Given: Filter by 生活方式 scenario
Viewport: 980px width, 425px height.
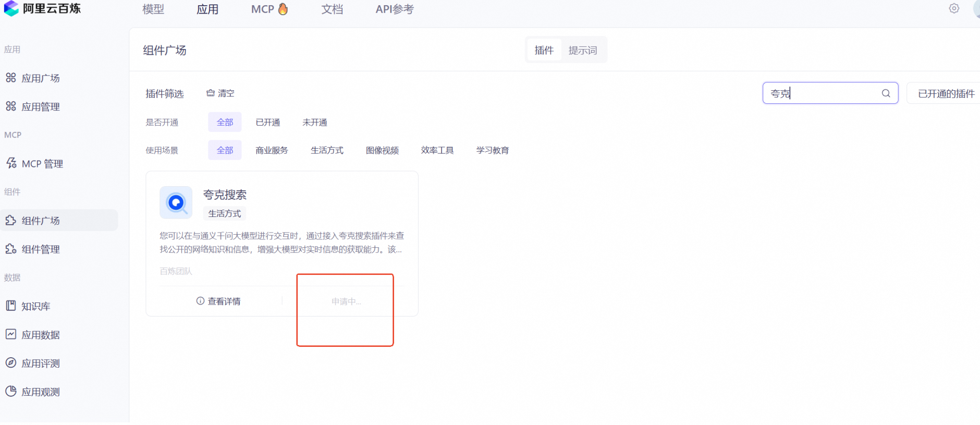Looking at the screenshot, I should coord(327,150).
